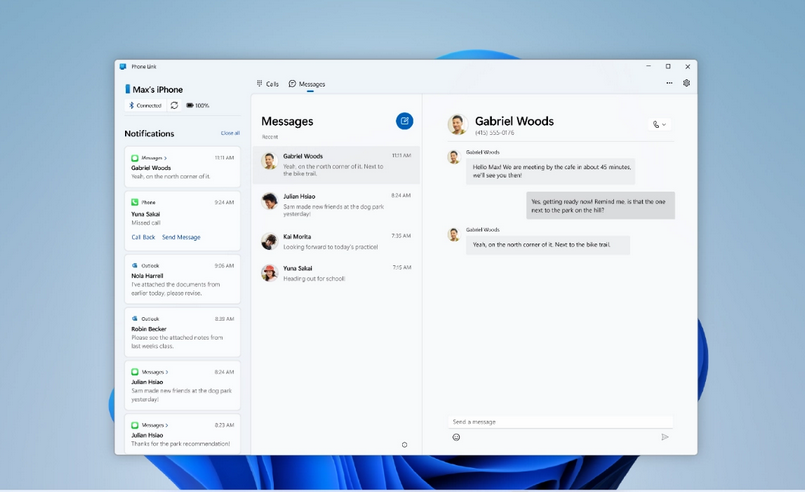Open Julian Hsiao dog park notification
The image size is (805, 492).
coord(182,386)
